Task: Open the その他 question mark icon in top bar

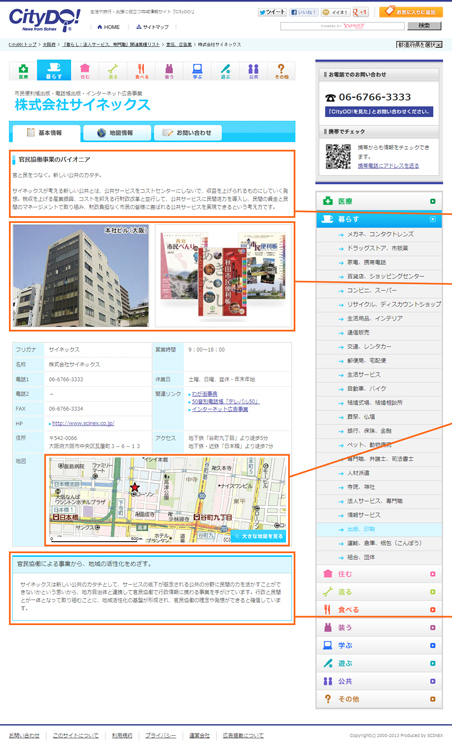Action: pos(281,71)
